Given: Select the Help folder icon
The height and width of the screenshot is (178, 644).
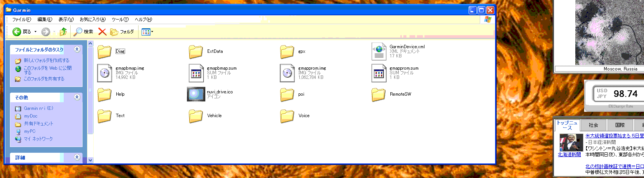Looking at the screenshot, I should 104,94.
